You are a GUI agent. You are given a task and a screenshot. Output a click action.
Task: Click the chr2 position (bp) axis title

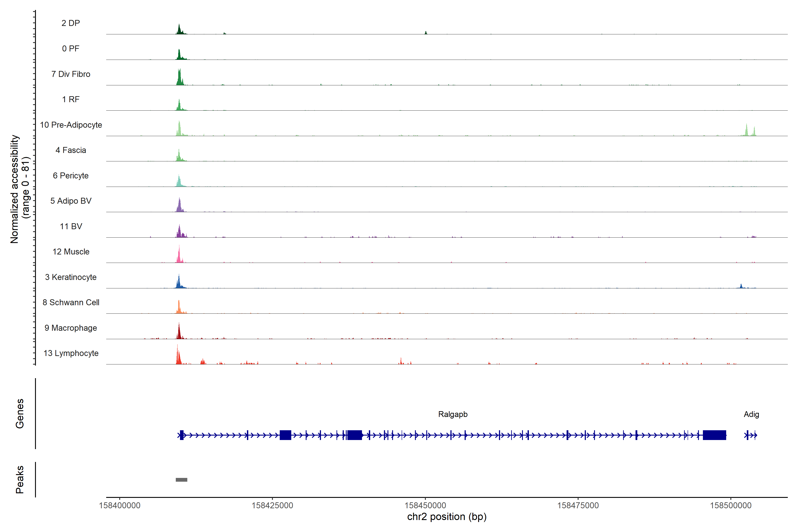tap(446, 517)
